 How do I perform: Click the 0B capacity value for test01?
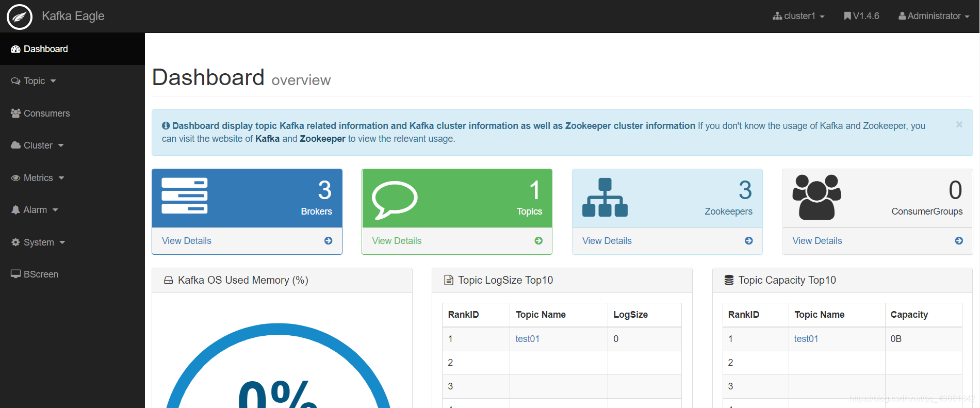pos(896,339)
